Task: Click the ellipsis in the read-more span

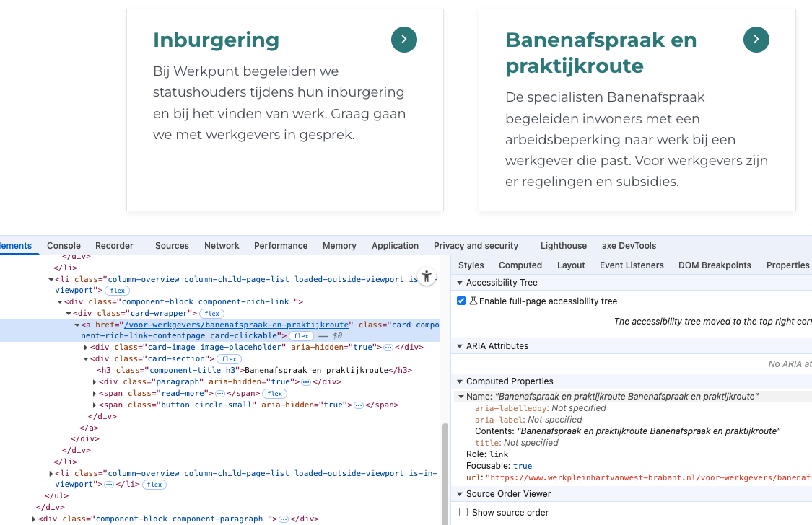Action: (220, 394)
